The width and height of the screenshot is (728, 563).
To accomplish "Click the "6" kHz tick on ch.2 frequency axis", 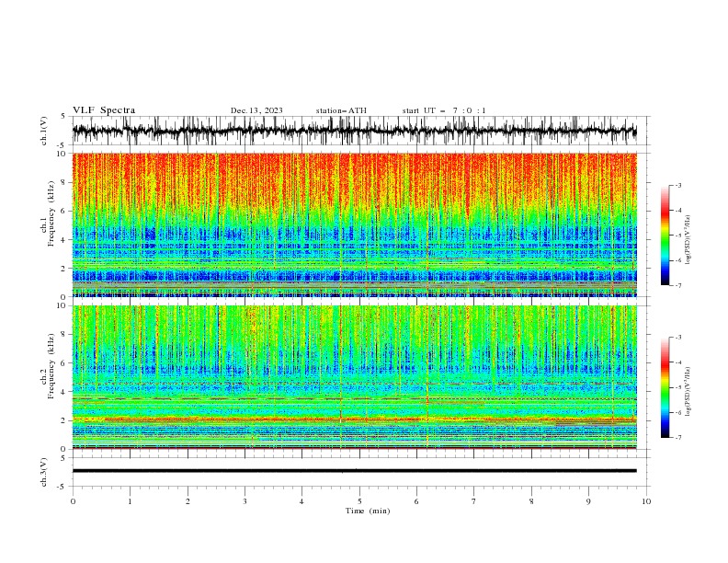I will point(65,362).
